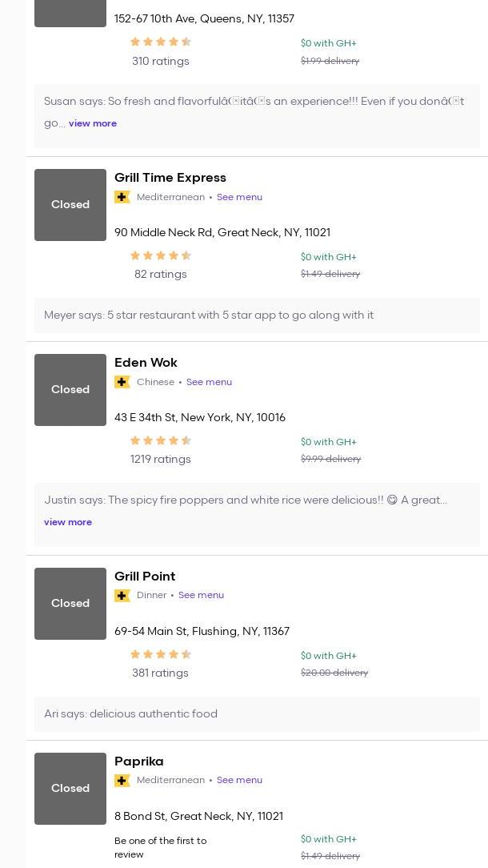488x868 pixels.
Task: Click the Closed thumbnail for Paprika
Action: [70, 789]
